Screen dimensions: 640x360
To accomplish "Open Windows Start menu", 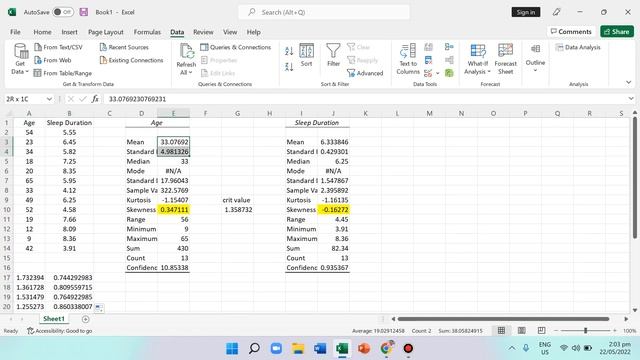I will (x=232, y=349).
